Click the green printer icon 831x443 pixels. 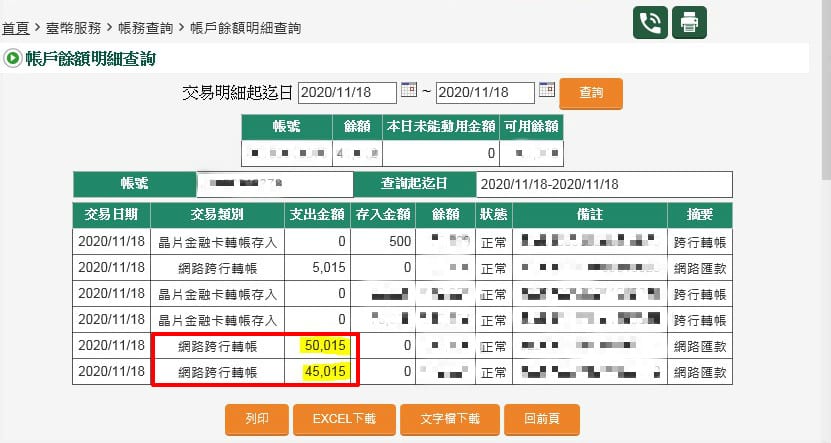click(689, 23)
